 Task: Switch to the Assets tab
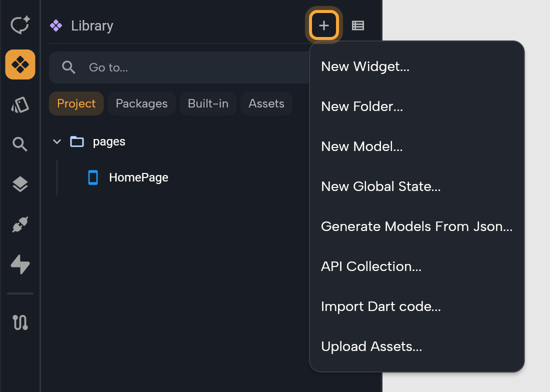click(266, 103)
